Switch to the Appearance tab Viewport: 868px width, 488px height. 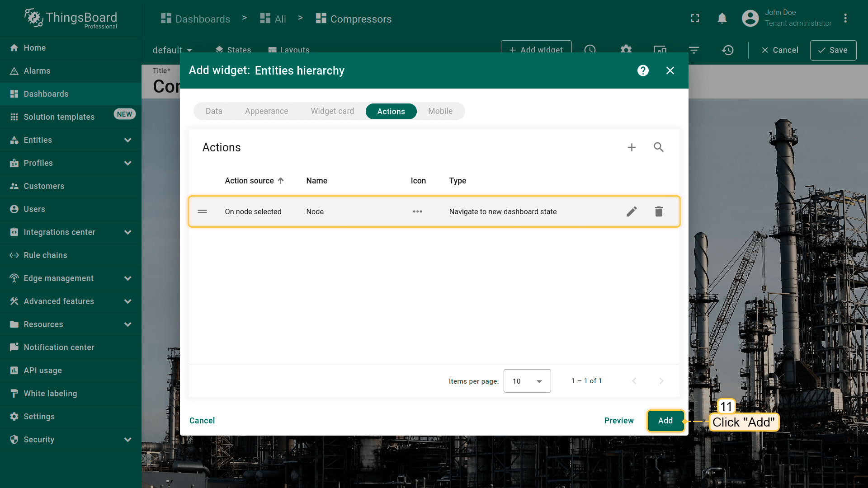[x=266, y=111]
